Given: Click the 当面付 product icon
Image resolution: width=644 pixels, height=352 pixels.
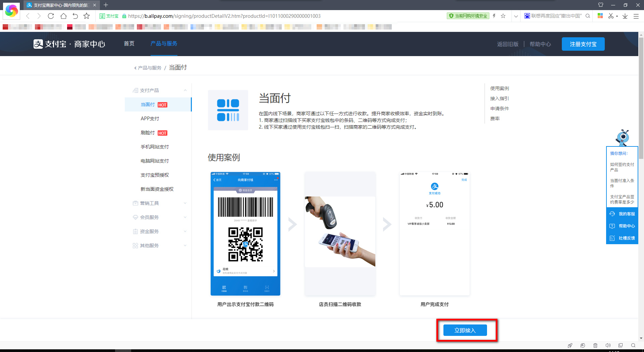Looking at the screenshot, I should 228,110.
